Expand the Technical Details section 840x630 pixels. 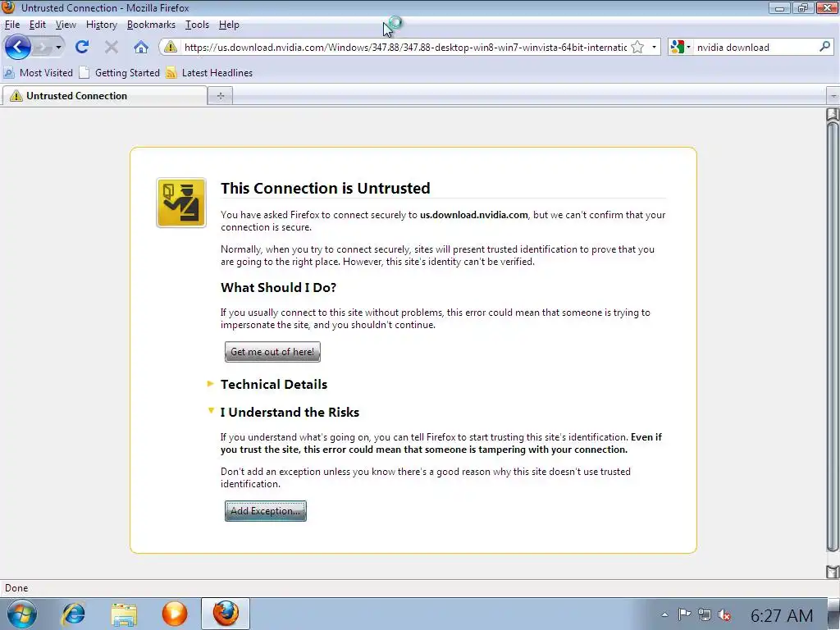point(274,384)
